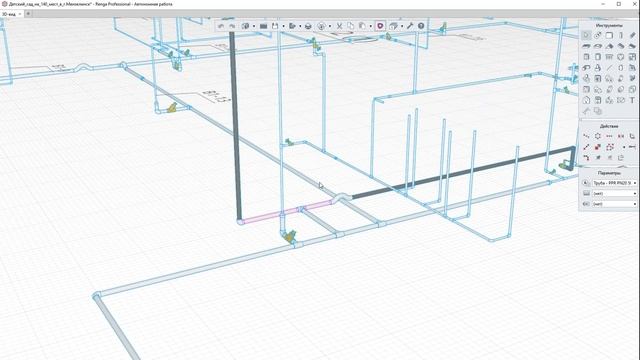This screenshot has width=640, height=360.
Task: Click the circular dashed icon in Действия
Action: click(x=598, y=136)
